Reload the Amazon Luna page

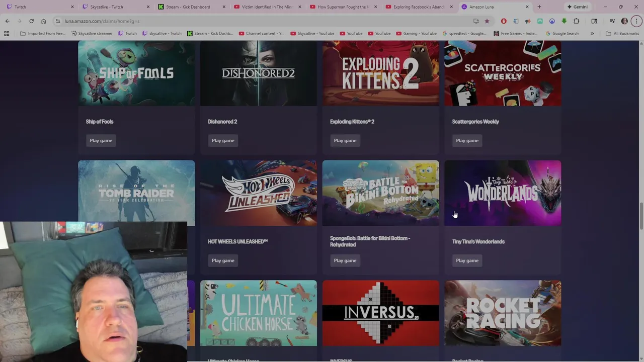tap(31, 21)
